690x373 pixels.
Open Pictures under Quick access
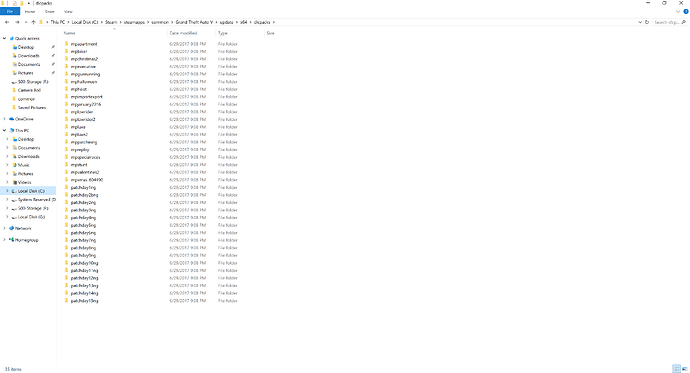pos(26,73)
